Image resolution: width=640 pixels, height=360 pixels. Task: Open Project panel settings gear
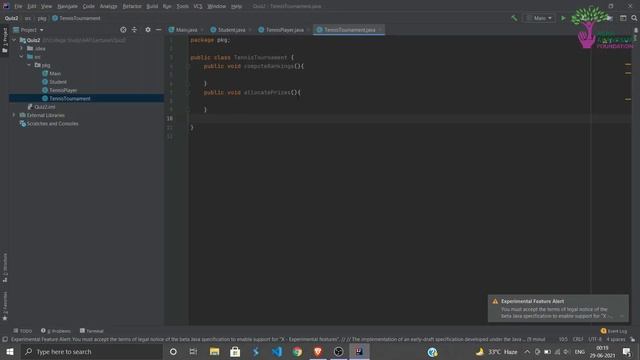[148, 30]
